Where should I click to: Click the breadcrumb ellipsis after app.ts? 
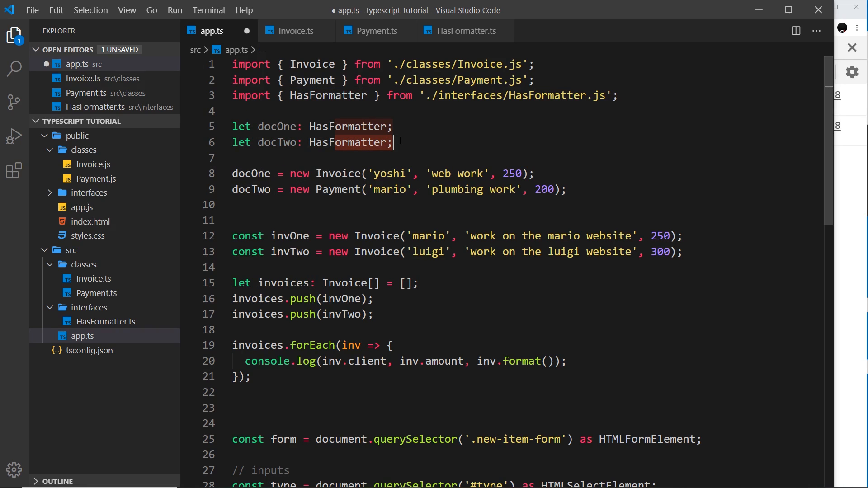[261, 50]
